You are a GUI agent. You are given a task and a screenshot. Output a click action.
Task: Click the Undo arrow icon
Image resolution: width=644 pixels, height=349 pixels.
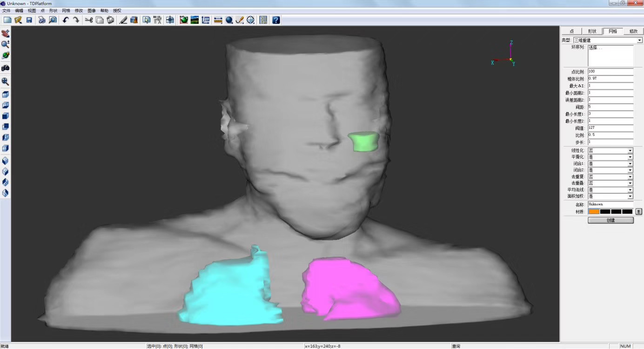tap(66, 20)
